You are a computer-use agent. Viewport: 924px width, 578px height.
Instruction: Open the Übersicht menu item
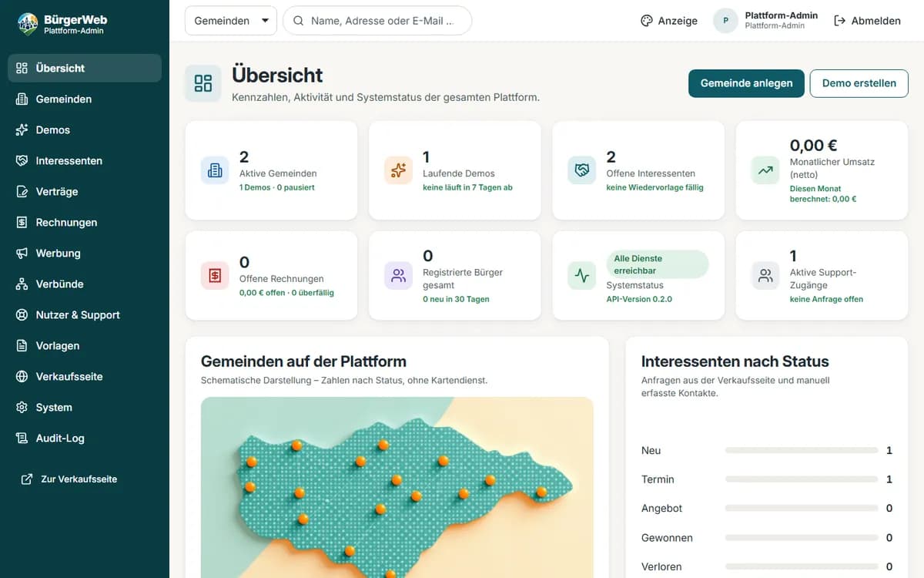pos(85,68)
